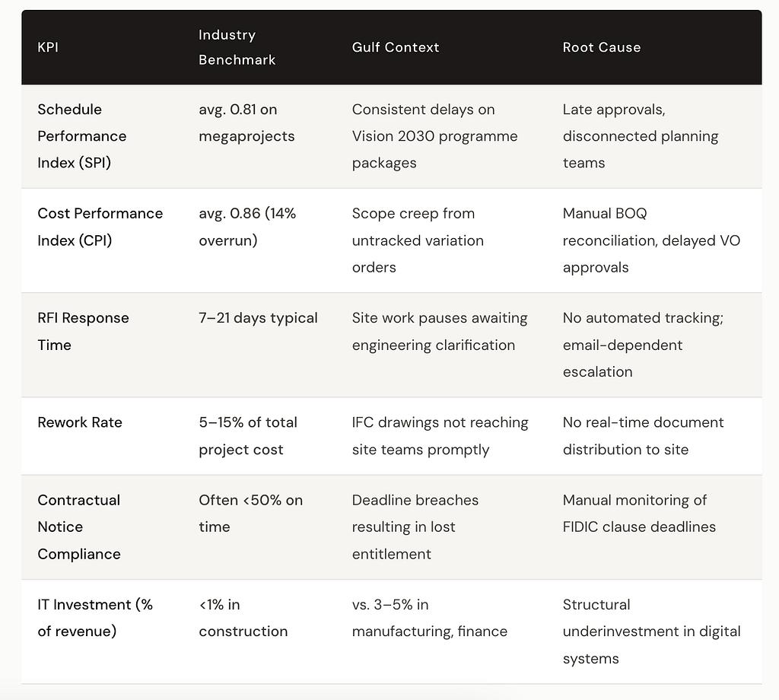Select the IT Investment (% of revenue) cell
This screenshot has height=700, width=779.
click(x=95, y=618)
